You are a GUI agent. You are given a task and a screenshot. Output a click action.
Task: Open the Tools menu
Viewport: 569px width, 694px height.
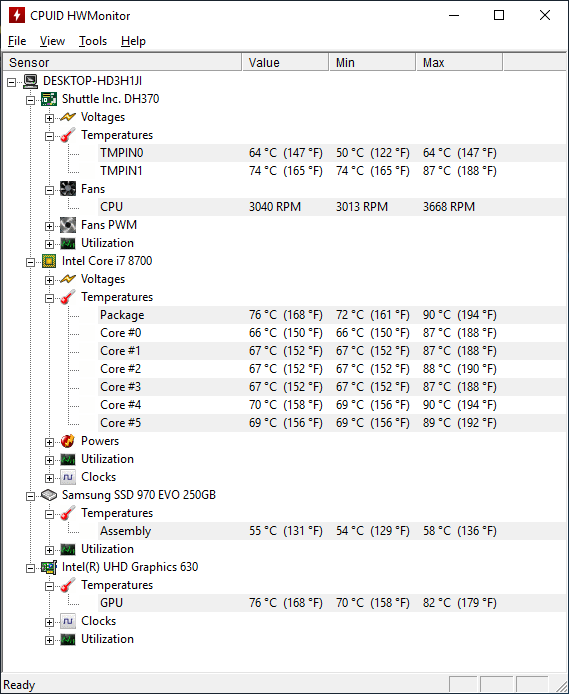(x=93, y=41)
